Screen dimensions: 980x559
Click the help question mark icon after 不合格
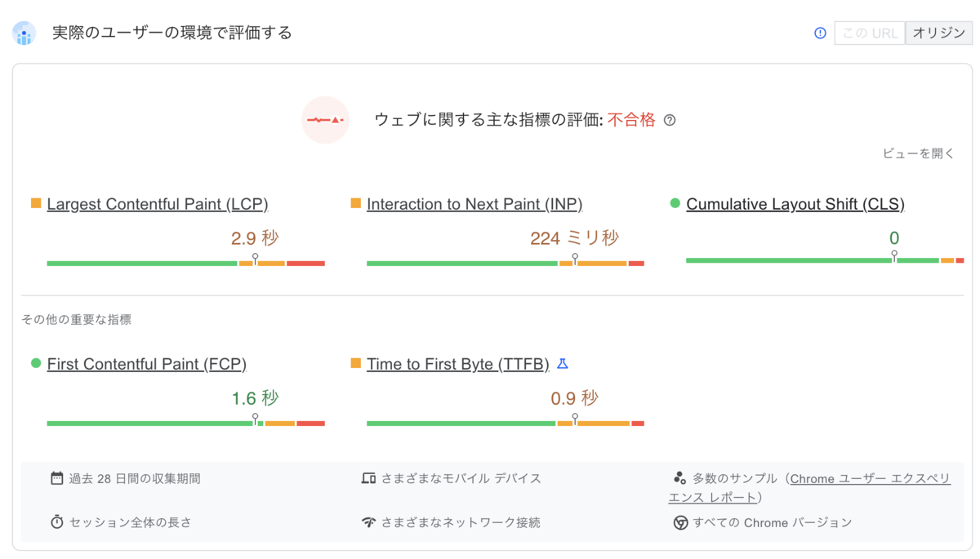pos(670,121)
